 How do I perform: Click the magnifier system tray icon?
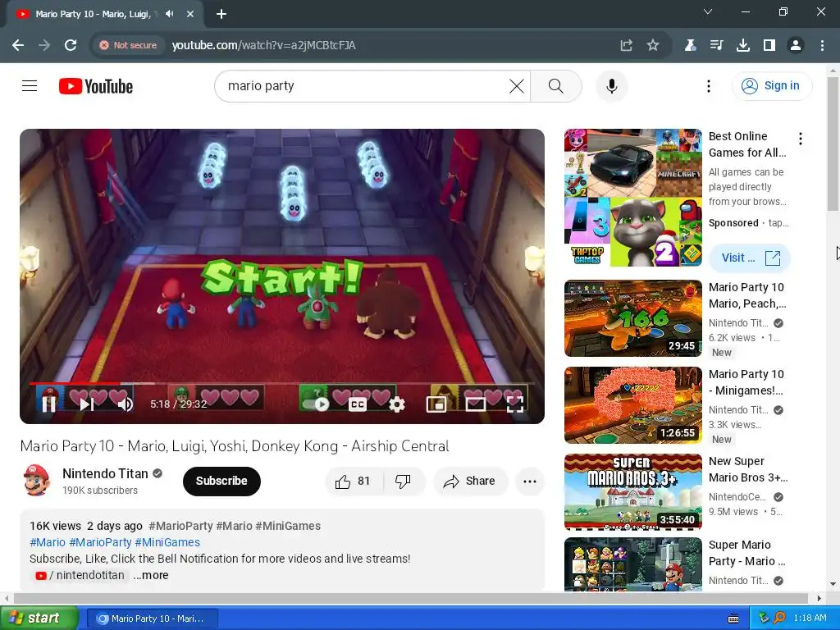pos(779,619)
